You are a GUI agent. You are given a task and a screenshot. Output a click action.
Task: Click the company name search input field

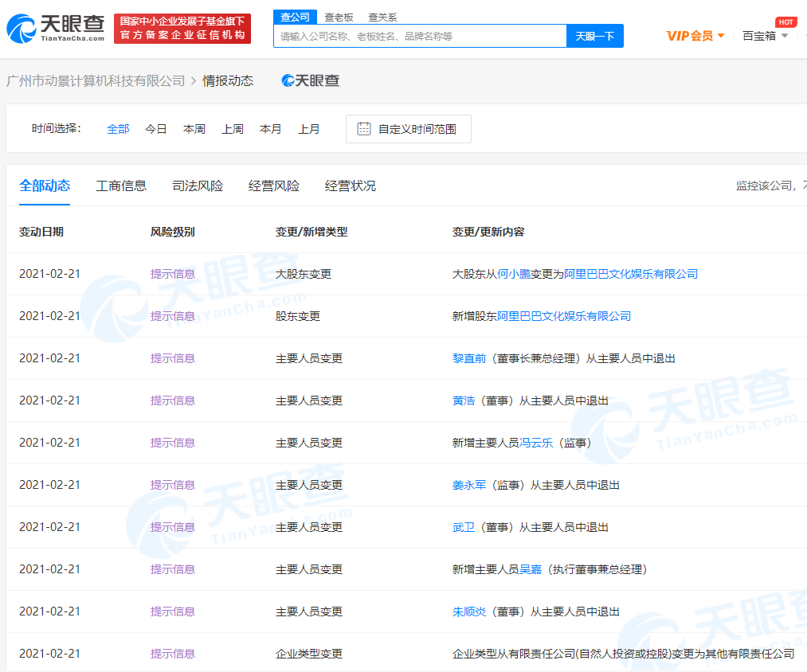[x=420, y=36]
